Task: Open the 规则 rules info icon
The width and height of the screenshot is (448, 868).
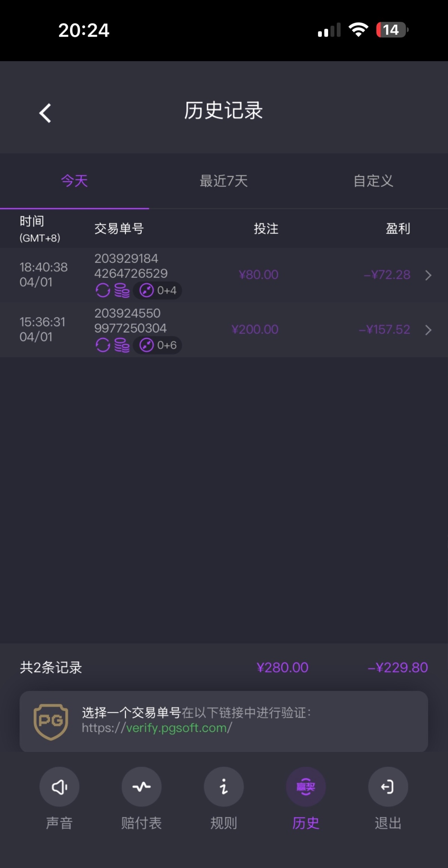Action: [x=224, y=787]
